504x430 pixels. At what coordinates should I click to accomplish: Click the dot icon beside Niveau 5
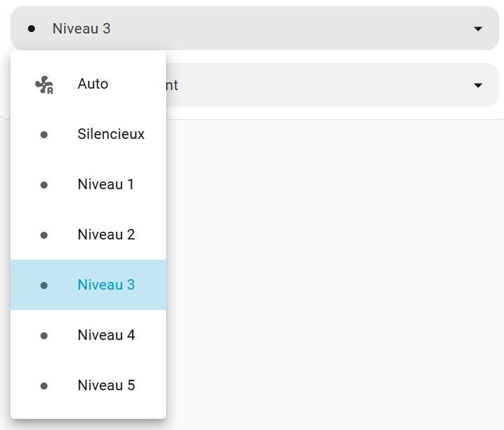tap(44, 386)
